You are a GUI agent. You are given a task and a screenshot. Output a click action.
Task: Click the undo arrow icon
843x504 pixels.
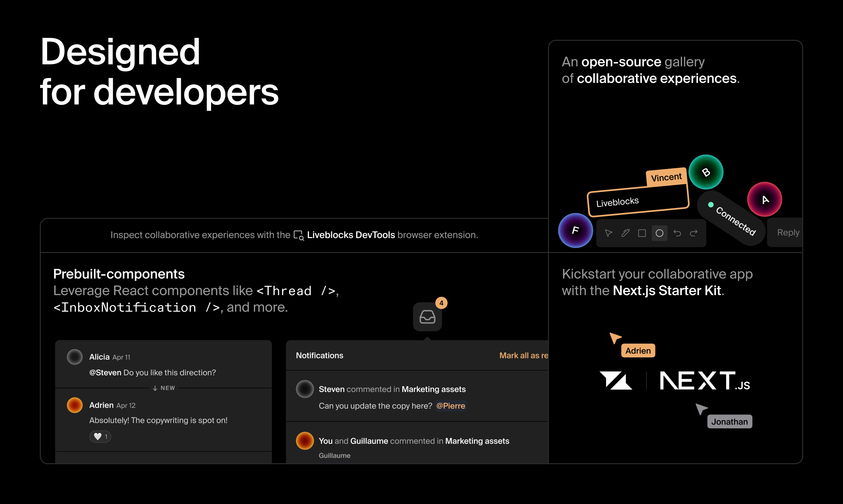(x=677, y=233)
